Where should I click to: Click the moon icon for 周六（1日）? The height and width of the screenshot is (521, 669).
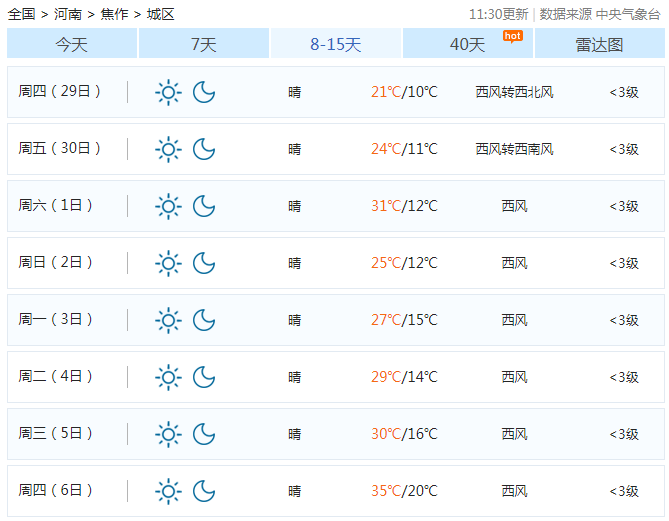(204, 207)
